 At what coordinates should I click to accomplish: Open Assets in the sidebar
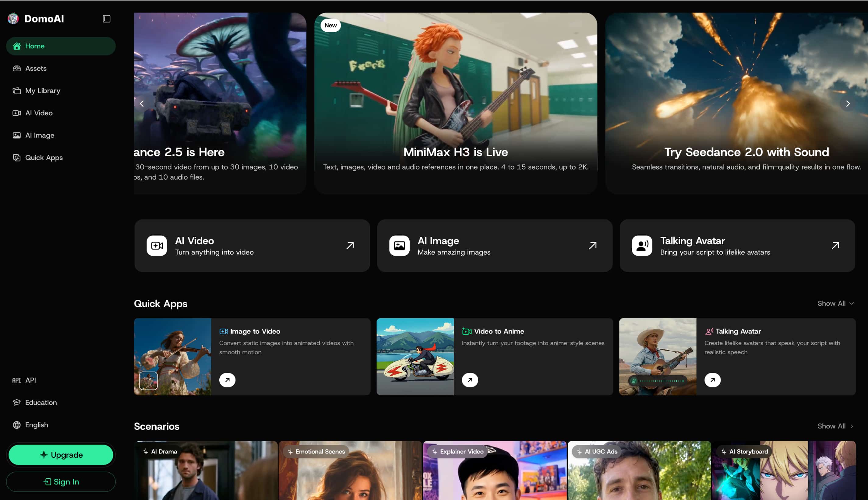tap(61, 68)
